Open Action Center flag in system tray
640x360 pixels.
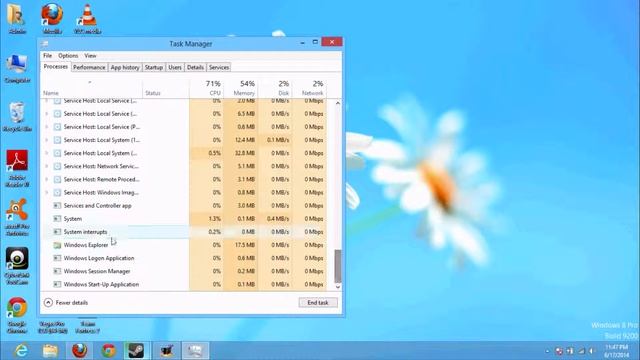pyautogui.click(x=560, y=351)
